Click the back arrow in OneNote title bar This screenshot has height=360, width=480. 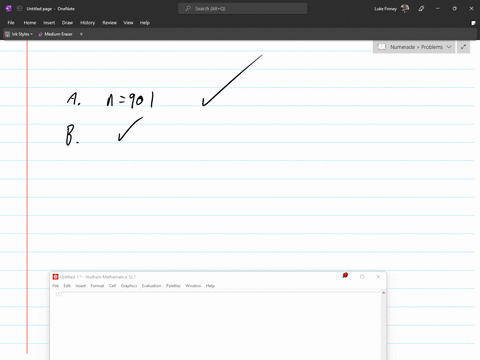tap(19, 9)
